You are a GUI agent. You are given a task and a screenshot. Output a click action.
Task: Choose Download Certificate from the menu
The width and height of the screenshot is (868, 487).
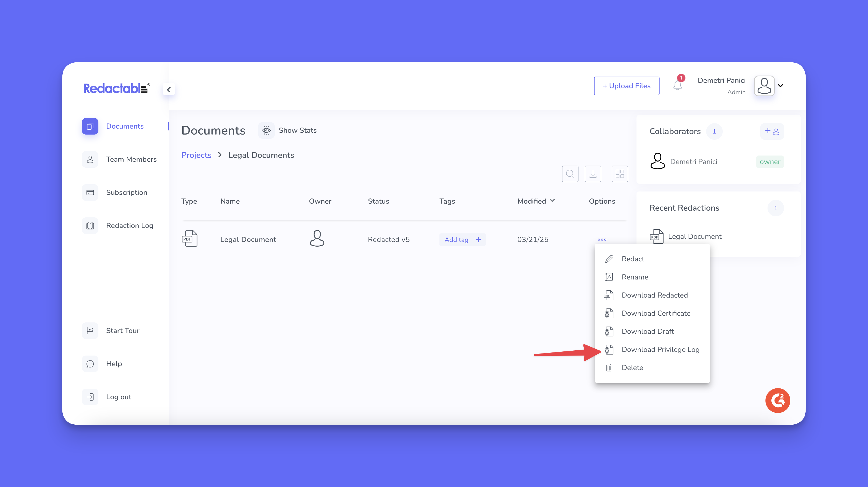click(655, 313)
